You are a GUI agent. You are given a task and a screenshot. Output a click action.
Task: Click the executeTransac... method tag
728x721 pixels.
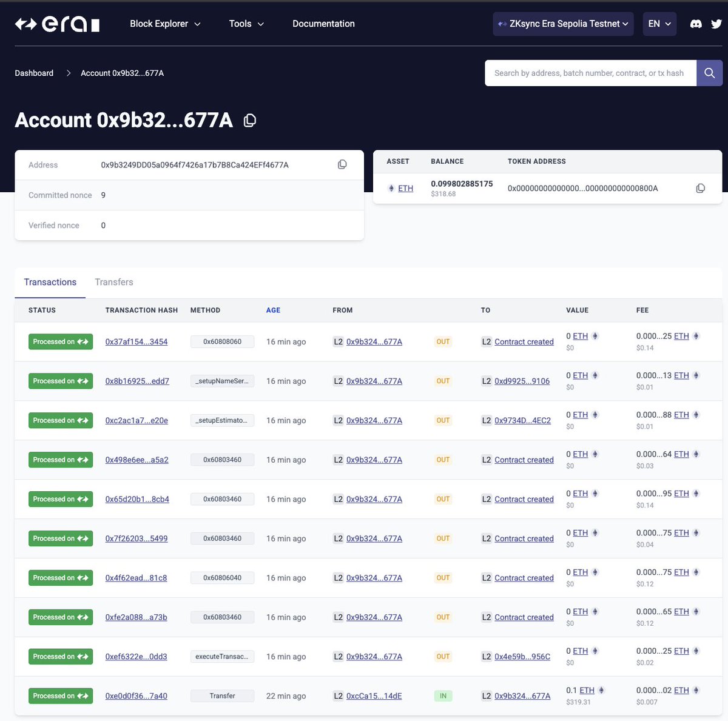point(222,657)
